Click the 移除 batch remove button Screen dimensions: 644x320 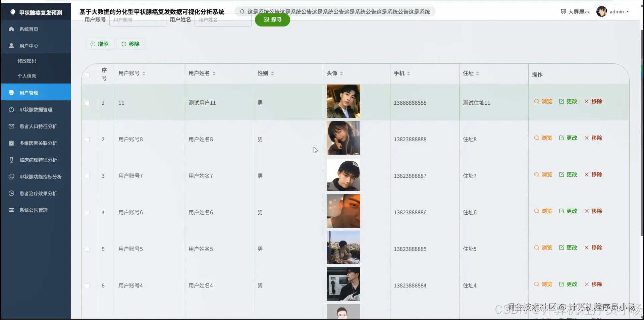tap(131, 44)
